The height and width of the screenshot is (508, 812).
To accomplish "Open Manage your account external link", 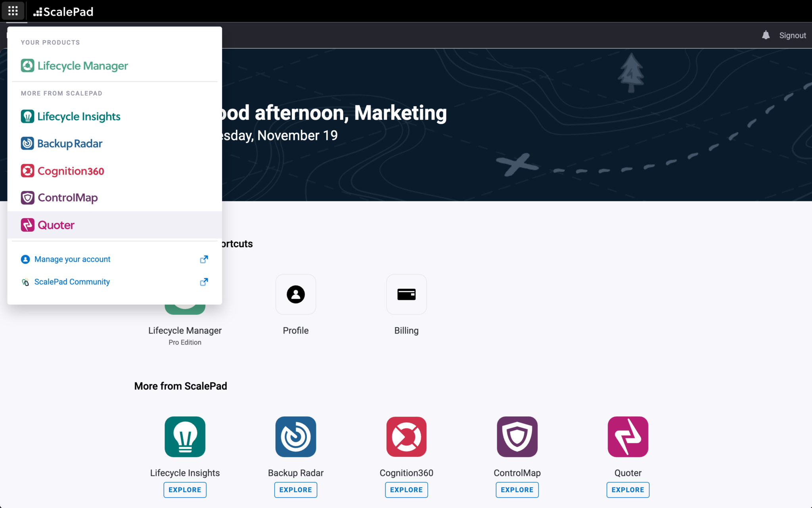I will coord(72,259).
